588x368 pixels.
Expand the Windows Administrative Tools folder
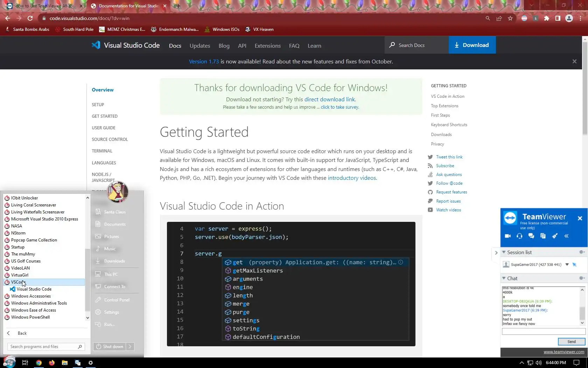(39, 303)
